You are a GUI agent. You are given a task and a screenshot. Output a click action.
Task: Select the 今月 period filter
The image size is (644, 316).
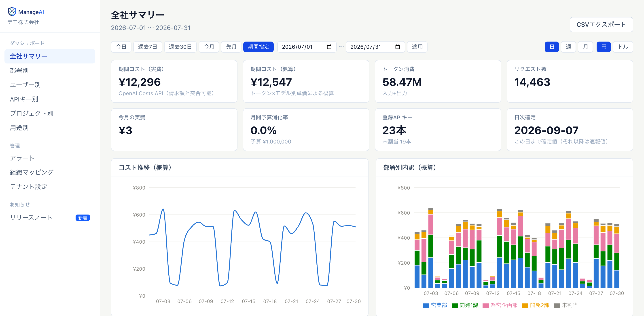click(x=209, y=47)
